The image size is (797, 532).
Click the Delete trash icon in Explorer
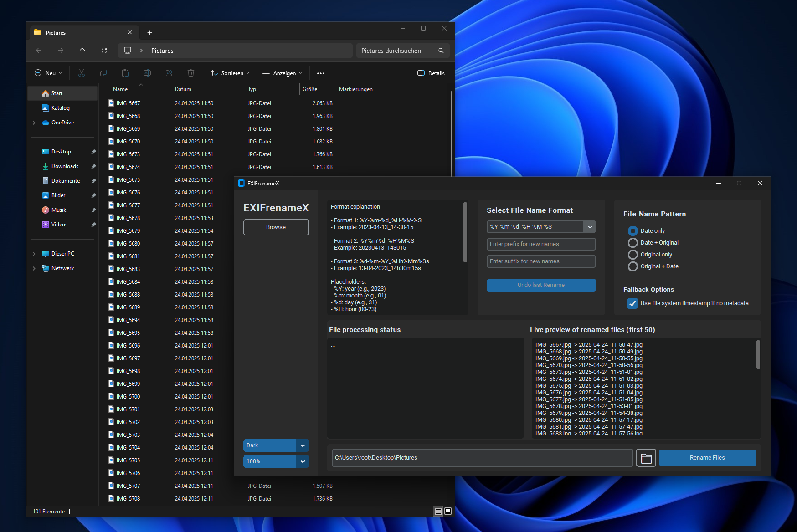click(x=191, y=73)
